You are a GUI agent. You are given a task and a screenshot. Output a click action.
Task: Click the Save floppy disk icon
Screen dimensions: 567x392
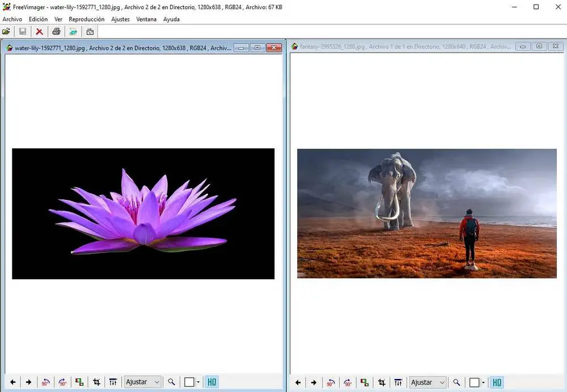(23, 32)
